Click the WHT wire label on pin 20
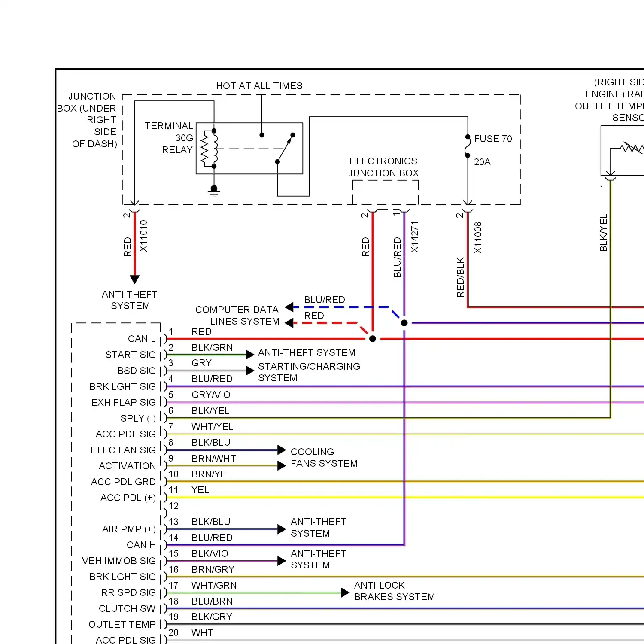644x644 pixels. click(x=202, y=632)
